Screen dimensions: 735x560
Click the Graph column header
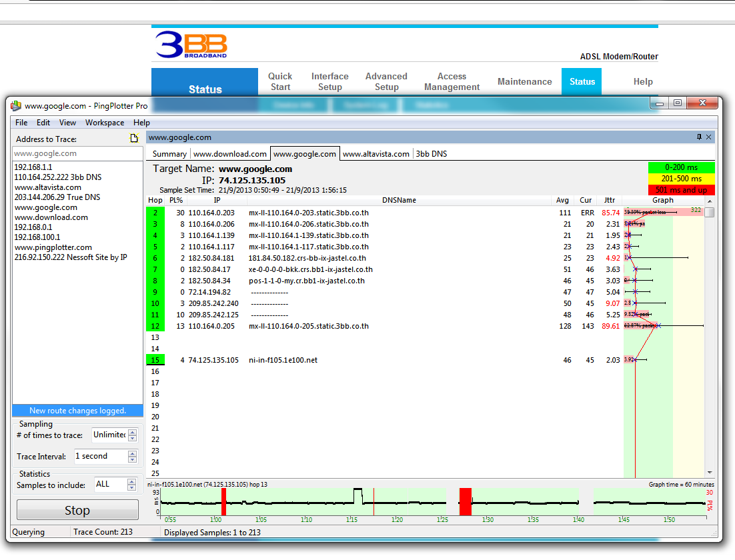click(x=663, y=200)
